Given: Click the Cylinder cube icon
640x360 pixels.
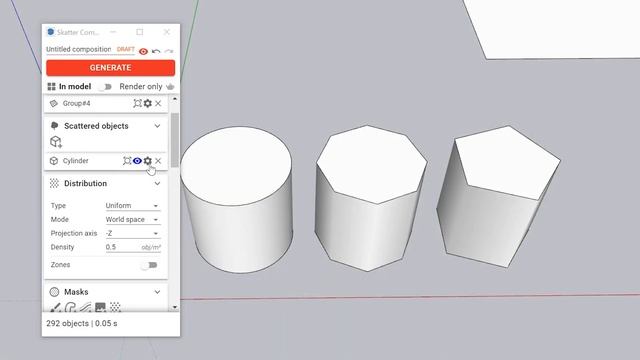Looking at the screenshot, I should pyautogui.click(x=54, y=161).
